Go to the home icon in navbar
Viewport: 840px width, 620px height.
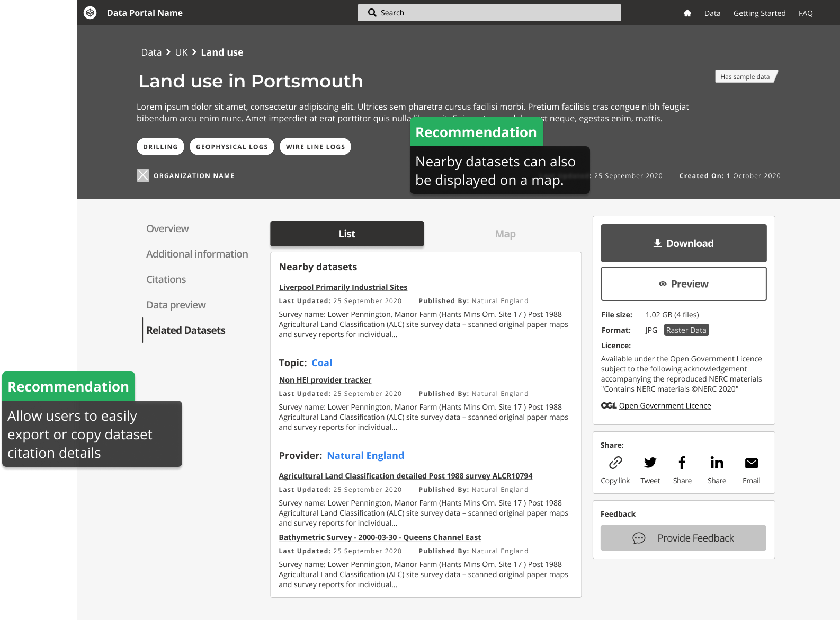687,13
